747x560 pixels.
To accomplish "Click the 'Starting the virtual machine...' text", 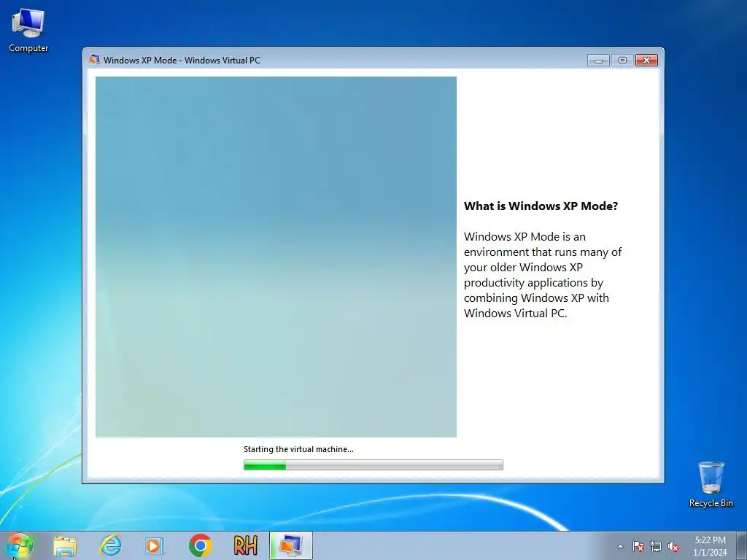I will [298, 449].
